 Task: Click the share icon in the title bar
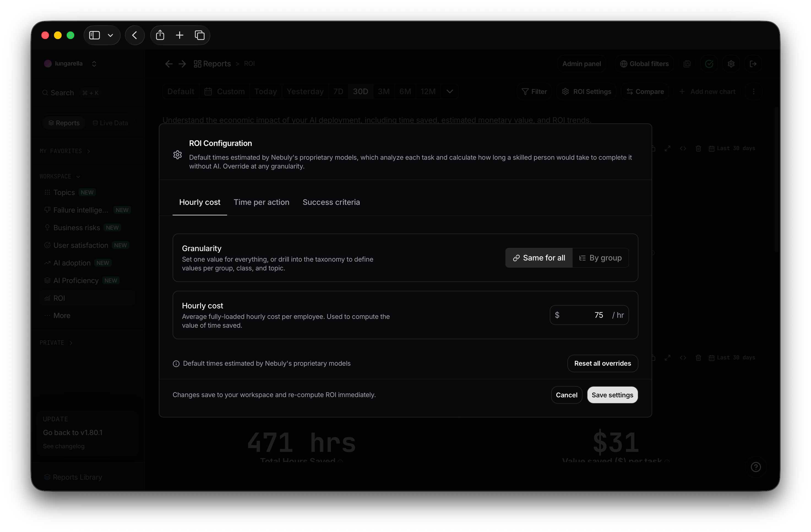pos(160,35)
